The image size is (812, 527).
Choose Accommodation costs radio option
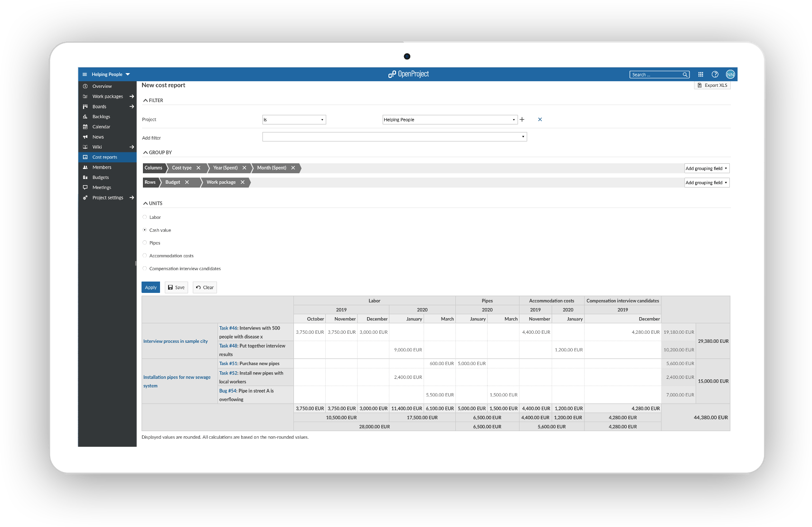click(x=145, y=256)
